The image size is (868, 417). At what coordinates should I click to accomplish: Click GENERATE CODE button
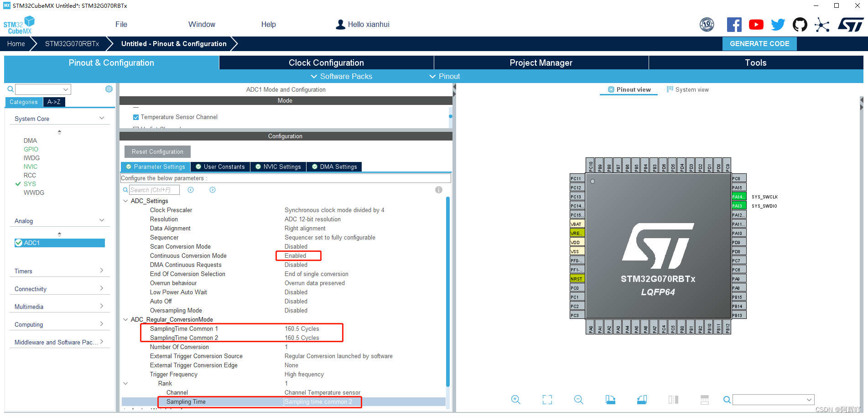click(759, 44)
